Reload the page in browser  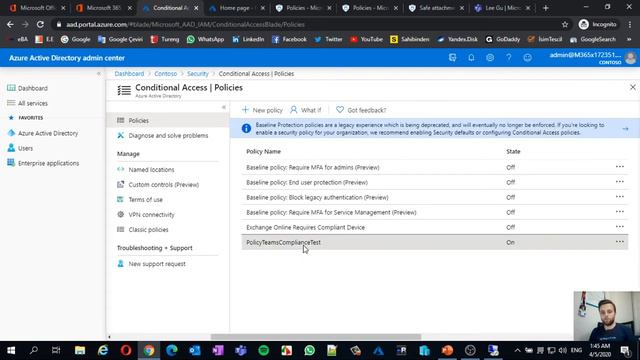40,24
